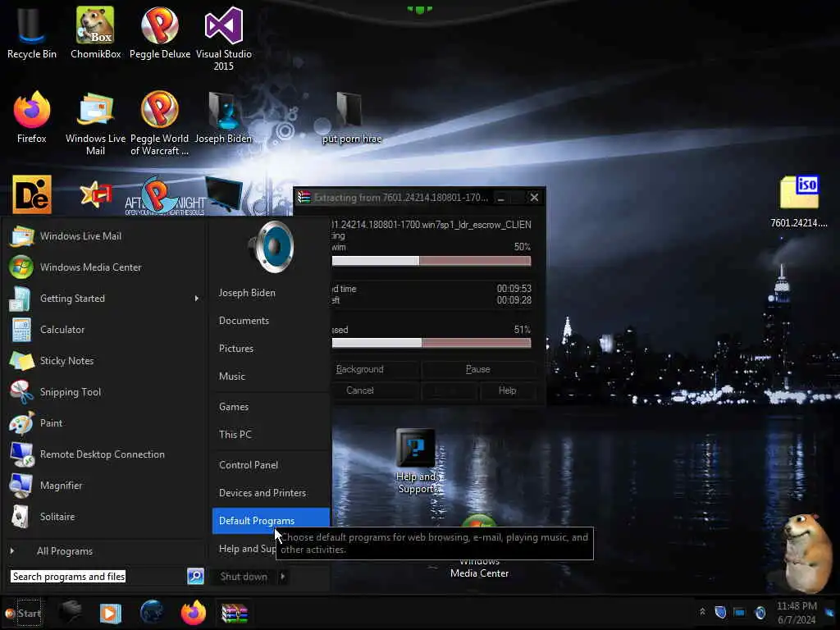Open Windows Live Mail in Start menu
Image resolution: width=840 pixels, height=630 pixels.
[105, 236]
